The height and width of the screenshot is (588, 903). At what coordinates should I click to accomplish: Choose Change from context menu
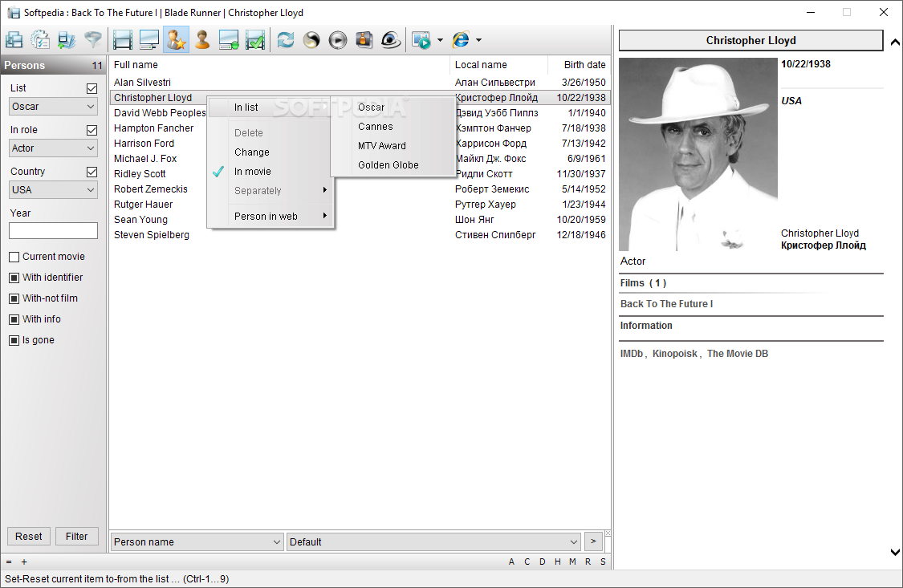[270, 152]
